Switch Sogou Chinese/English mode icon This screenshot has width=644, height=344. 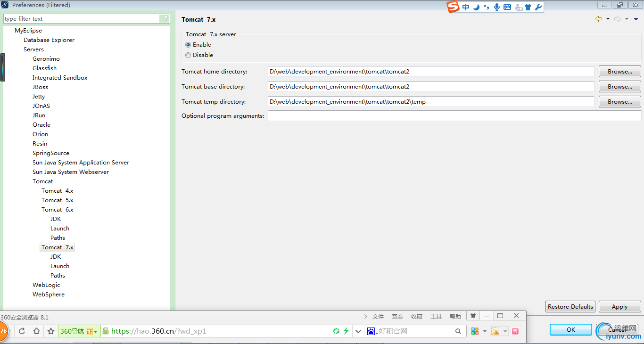point(466,7)
